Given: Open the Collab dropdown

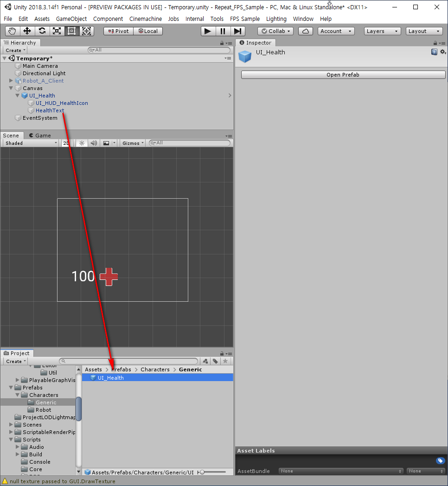Looking at the screenshot, I should point(275,31).
